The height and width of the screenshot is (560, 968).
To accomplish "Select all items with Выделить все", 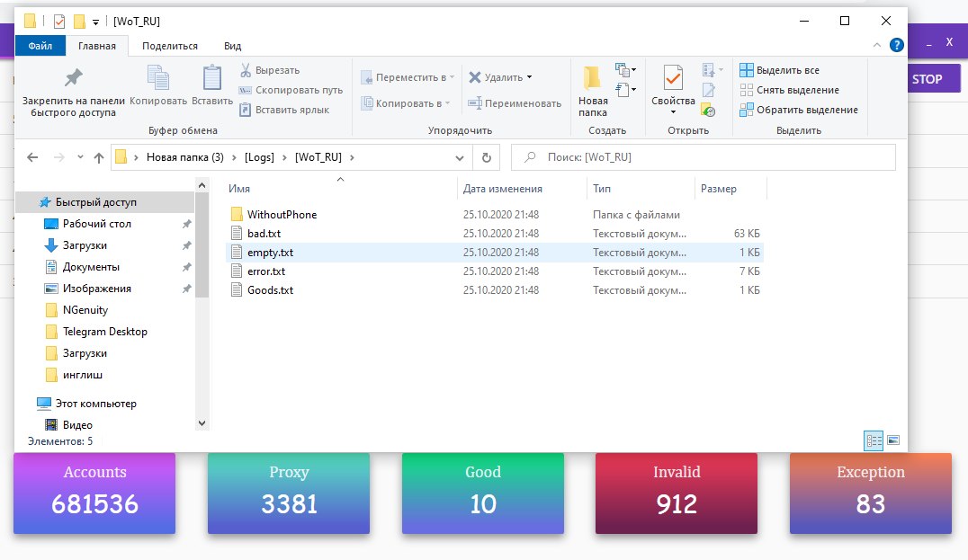I will coord(779,70).
